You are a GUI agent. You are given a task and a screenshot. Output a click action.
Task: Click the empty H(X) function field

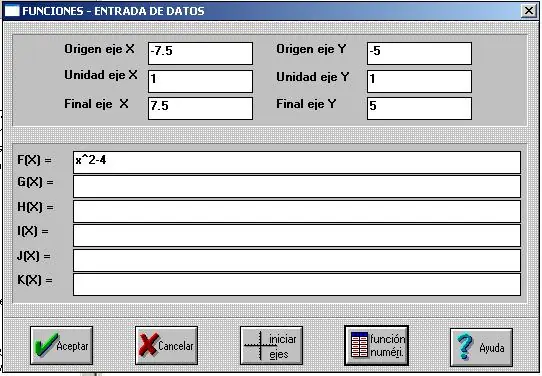(297, 212)
